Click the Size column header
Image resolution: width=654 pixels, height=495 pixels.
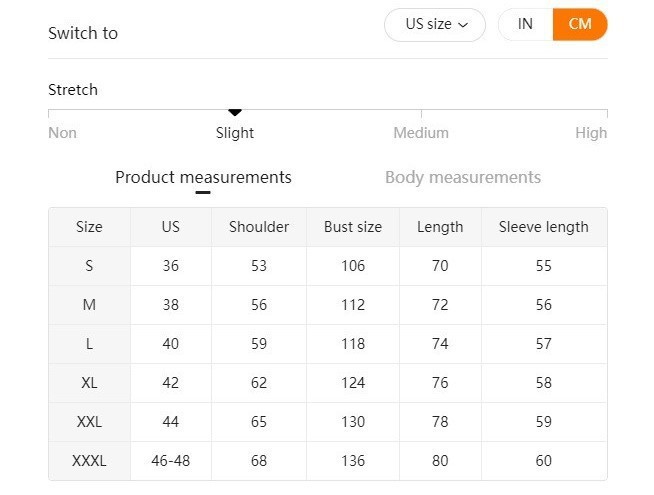tap(89, 227)
